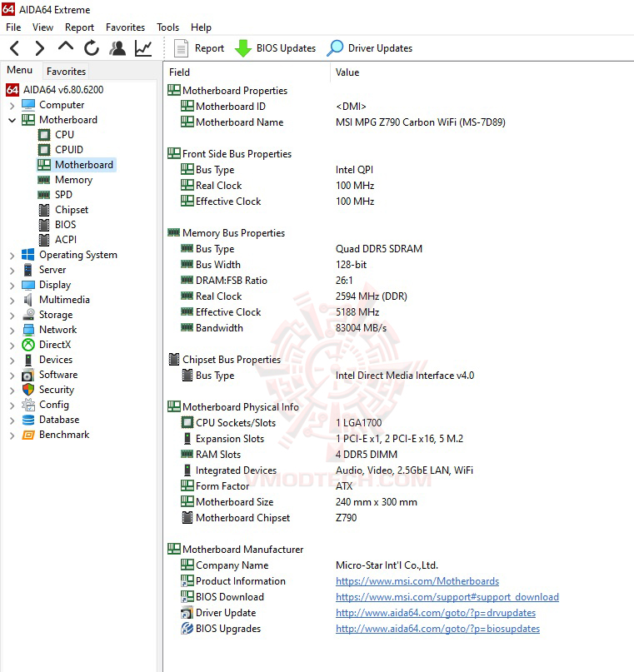Select the Network tree item label
Viewport: 634px width, 672px height.
pos(57,330)
